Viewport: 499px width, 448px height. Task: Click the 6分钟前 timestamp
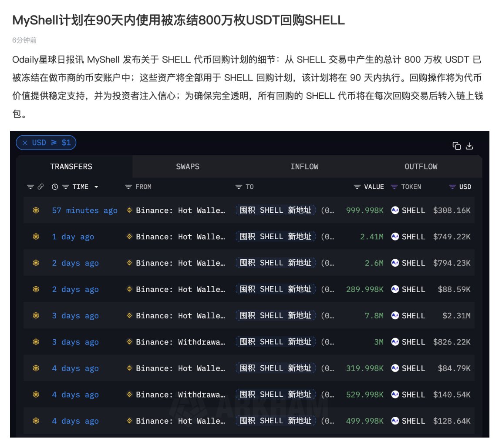click(x=24, y=40)
